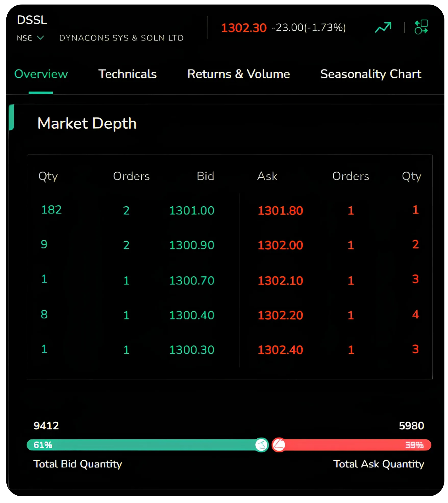Switch to the Overview tab
448x503 pixels.
click(41, 74)
